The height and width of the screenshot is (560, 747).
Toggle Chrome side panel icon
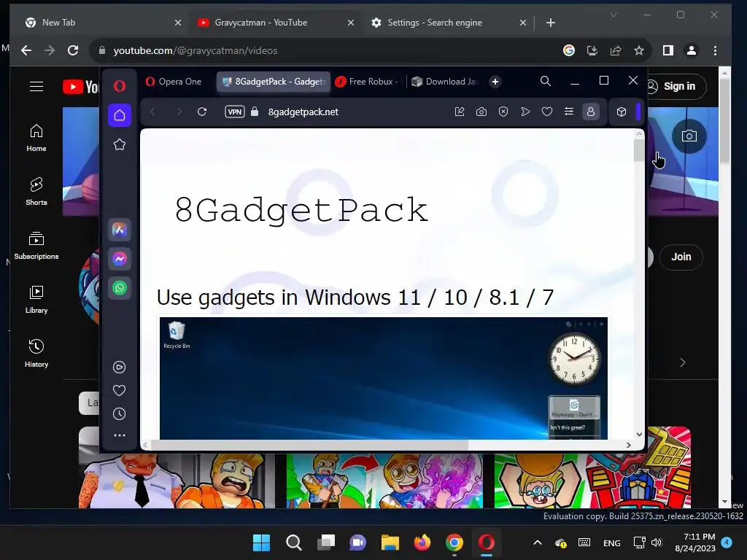tap(668, 50)
